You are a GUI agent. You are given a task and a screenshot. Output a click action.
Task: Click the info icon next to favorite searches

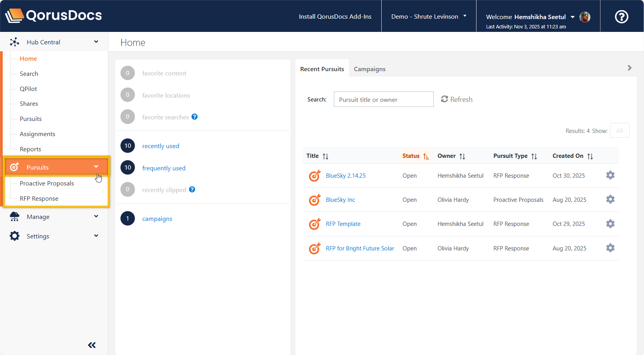pos(195,117)
